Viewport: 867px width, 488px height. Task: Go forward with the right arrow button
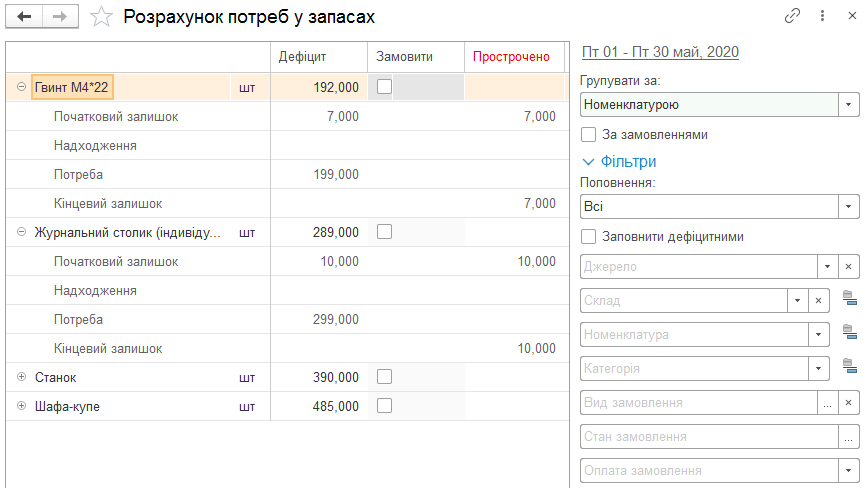pos(60,17)
